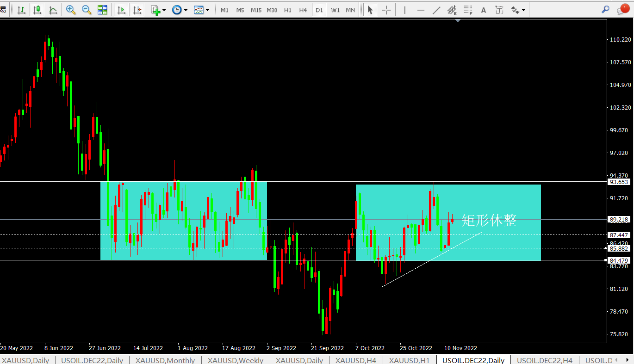
Task: Click the 89.218 current price label
Action: [x=619, y=220]
